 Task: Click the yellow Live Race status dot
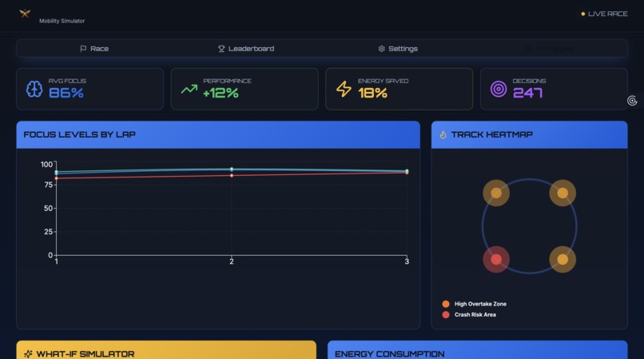[x=582, y=14]
